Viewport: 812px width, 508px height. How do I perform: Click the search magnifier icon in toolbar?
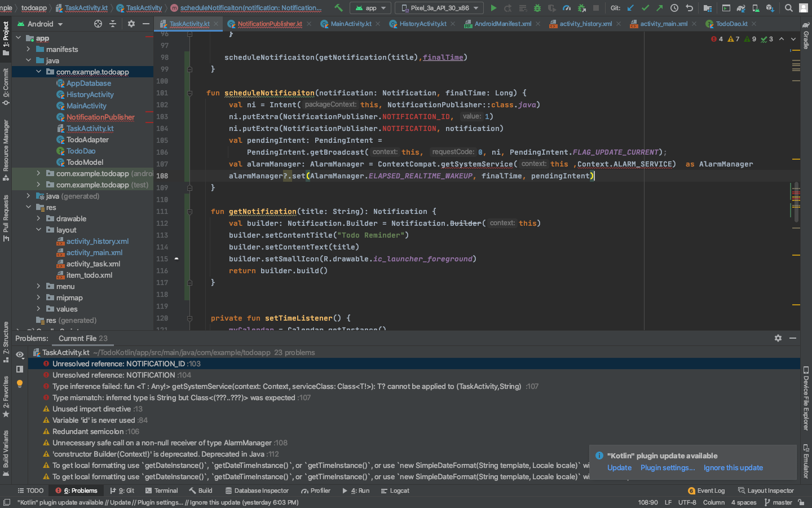pos(789,8)
